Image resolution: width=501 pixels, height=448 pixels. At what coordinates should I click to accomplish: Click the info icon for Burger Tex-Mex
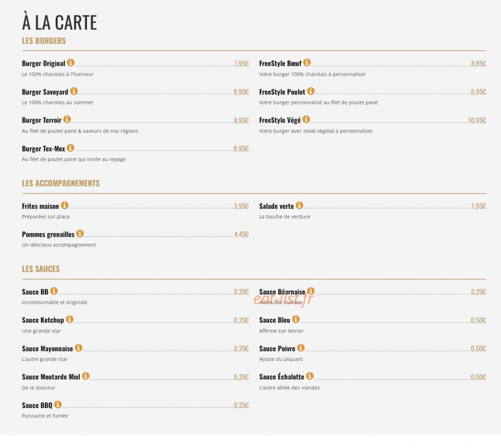coord(70,147)
